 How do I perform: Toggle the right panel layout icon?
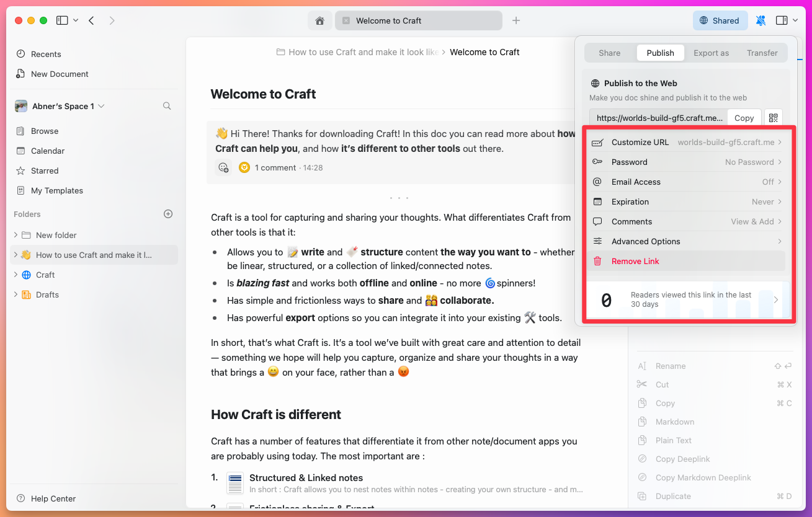782,20
